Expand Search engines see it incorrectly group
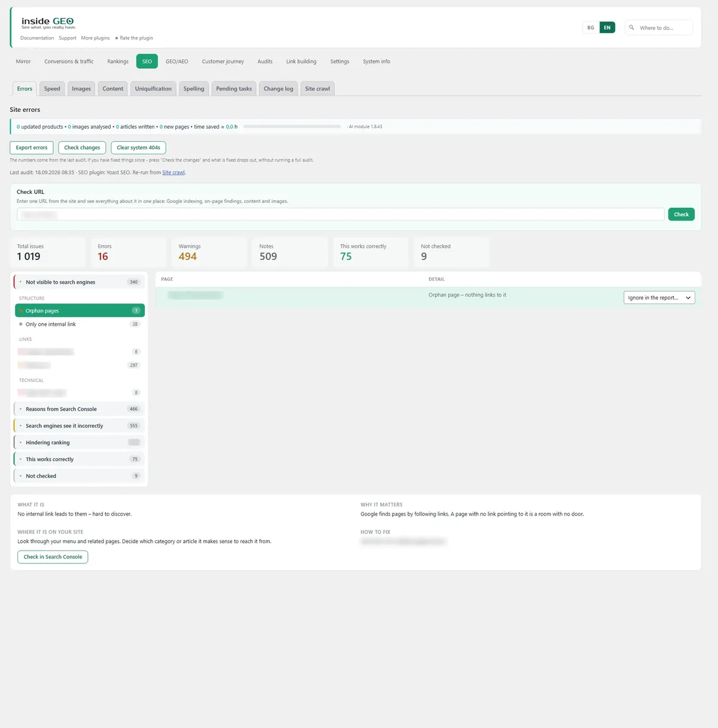 [x=79, y=426]
